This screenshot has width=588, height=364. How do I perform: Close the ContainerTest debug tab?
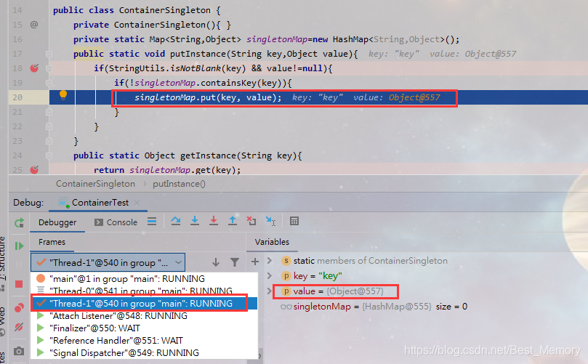(137, 203)
